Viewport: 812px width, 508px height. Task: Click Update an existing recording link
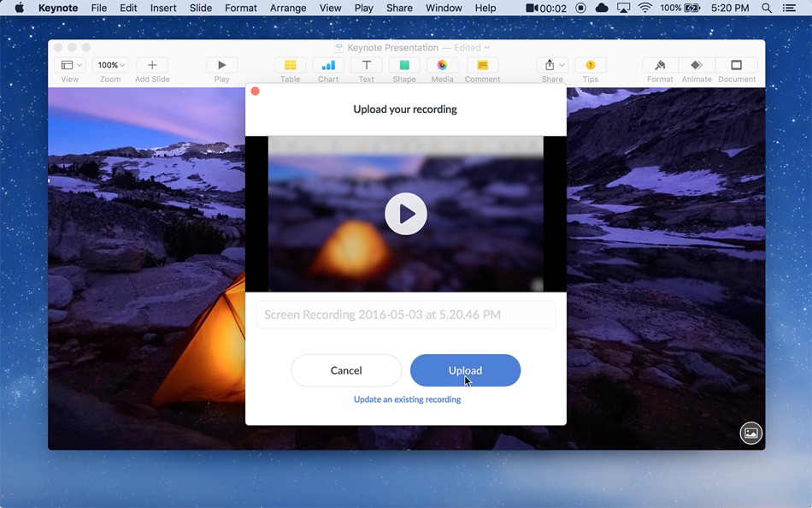(x=407, y=399)
